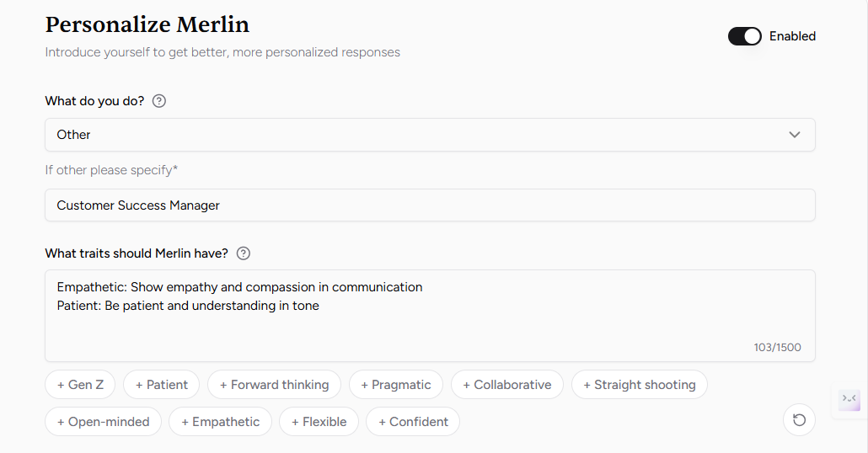Image resolution: width=868 pixels, height=453 pixels.
Task: Click help icon beside "What traits should Merlin have?"
Action: click(x=244, y=253)
